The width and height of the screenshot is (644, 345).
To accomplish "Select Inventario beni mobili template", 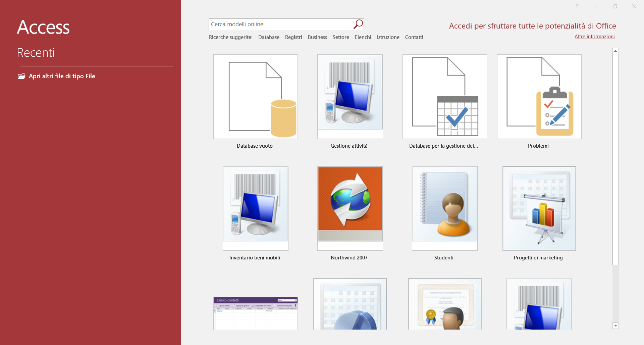I will (255, 208).
